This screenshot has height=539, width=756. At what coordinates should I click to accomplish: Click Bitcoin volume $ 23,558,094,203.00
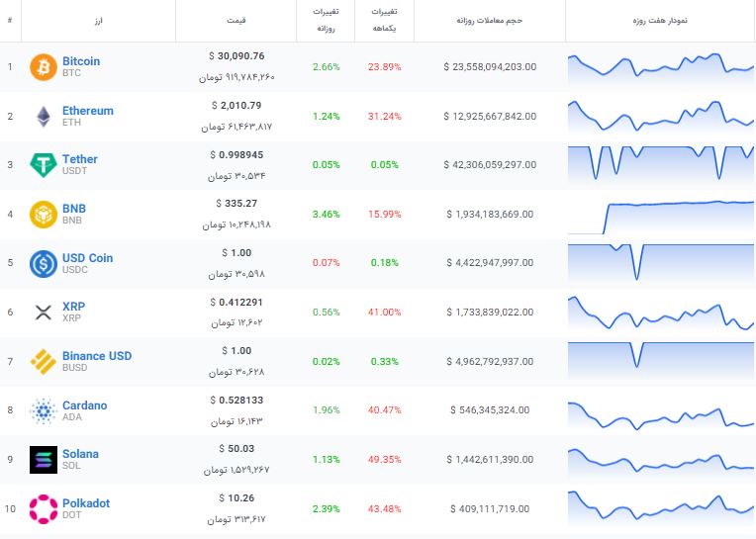[x=490, y=67]
